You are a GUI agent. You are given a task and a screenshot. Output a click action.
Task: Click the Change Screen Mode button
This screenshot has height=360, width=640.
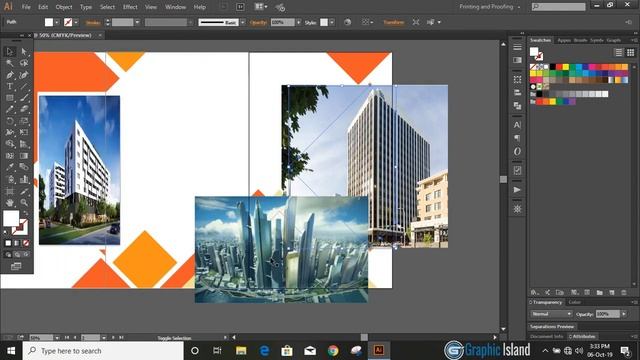(x=16, y=267)
